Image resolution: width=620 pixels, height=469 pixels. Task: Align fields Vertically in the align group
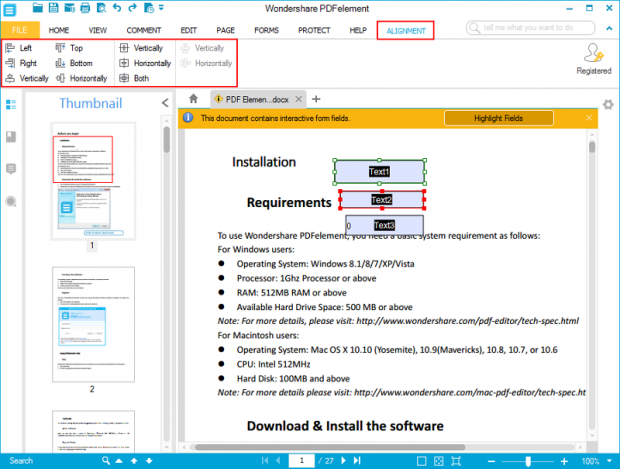(x=27, y=78)
